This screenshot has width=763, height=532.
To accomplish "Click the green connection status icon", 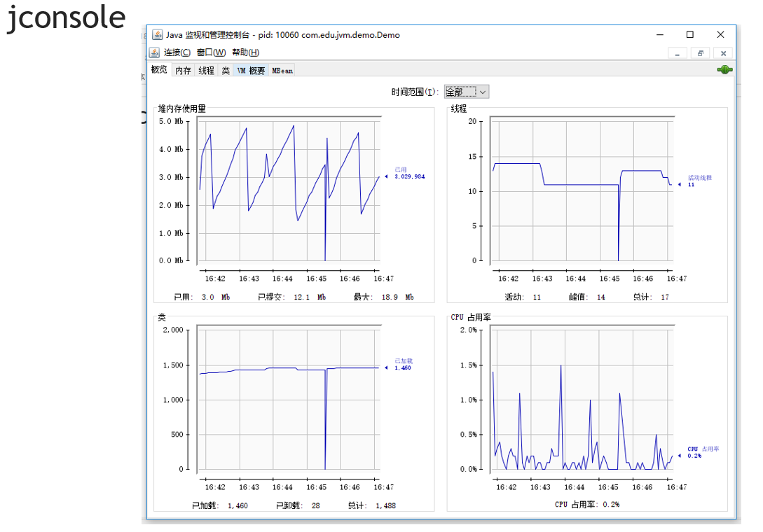I will click(724, 69).
